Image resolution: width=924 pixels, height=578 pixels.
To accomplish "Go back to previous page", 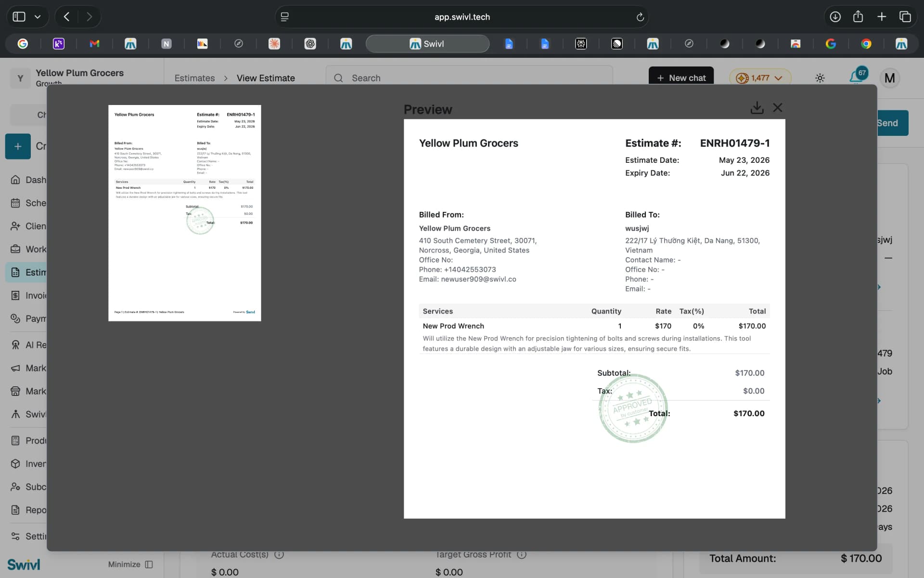I will coord(67,17).
